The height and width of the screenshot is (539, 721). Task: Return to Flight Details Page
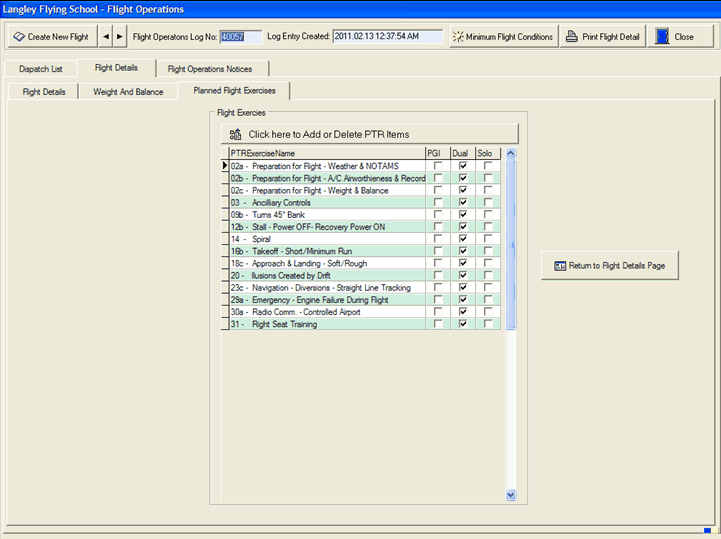coord(609,265)
